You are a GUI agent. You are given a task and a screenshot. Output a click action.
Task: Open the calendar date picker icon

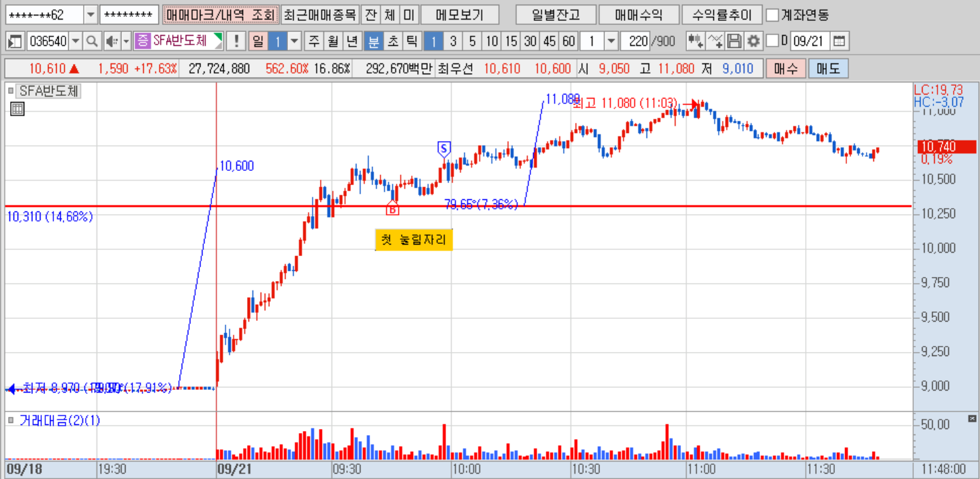pyautogui.click(x=838, y=41)
